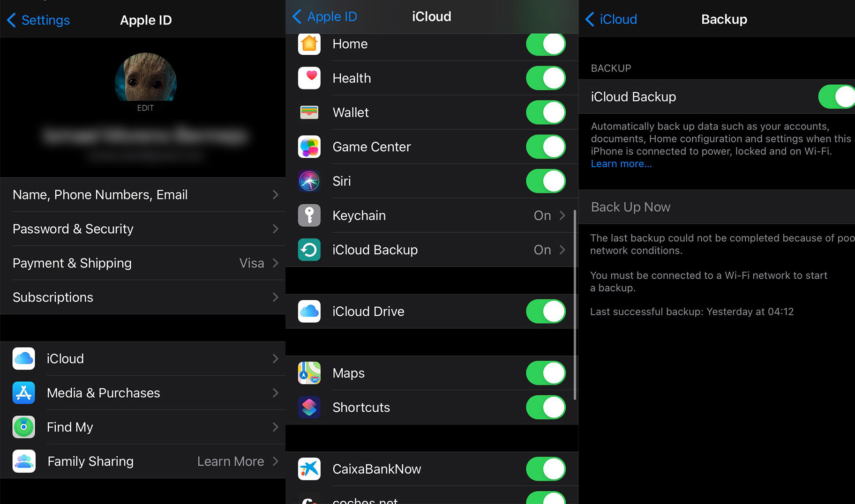
Task: Select Payment & Shipping row
Action: click(x=142, y=263)
